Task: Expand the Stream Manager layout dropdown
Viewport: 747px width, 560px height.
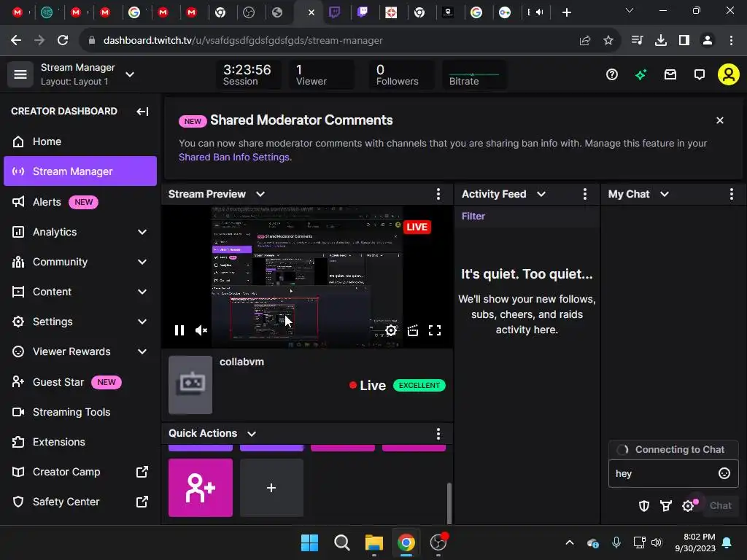Action: pyautogui.click(x=130, y=74)
